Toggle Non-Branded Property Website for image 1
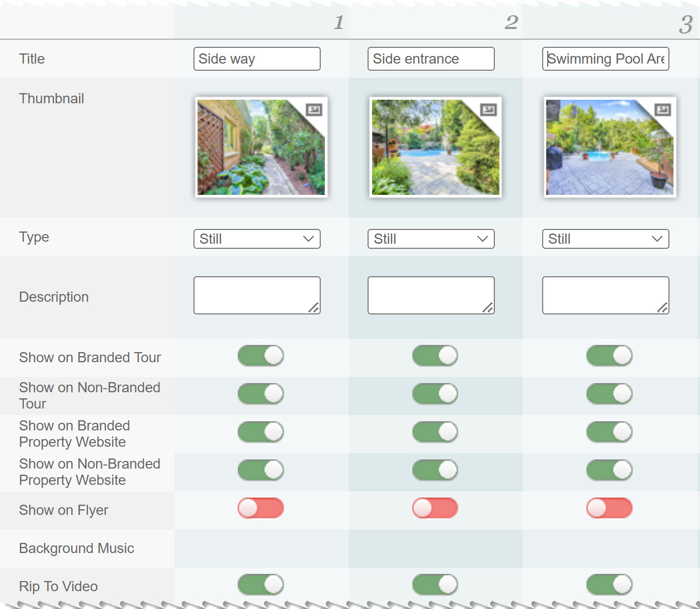 [261, 470]
